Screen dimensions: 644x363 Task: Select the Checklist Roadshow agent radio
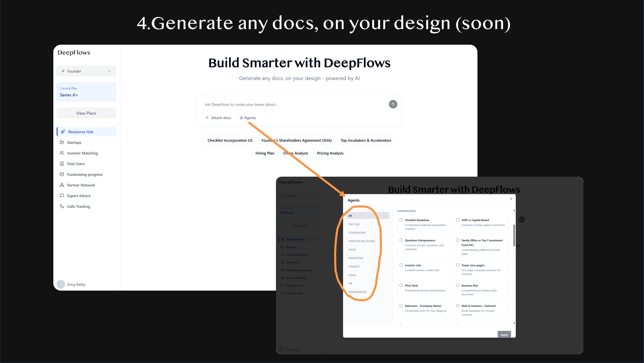(x=401, y=220)
